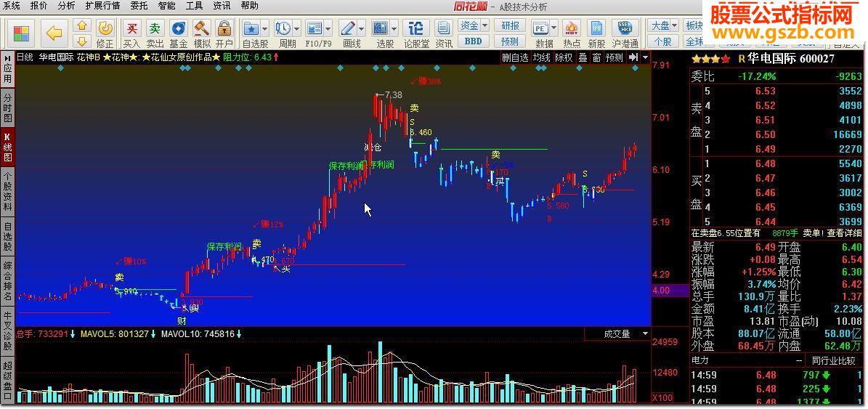This screenshot has height=409, width=868.
Task: Open the 委托 menu
Action: 139,6
